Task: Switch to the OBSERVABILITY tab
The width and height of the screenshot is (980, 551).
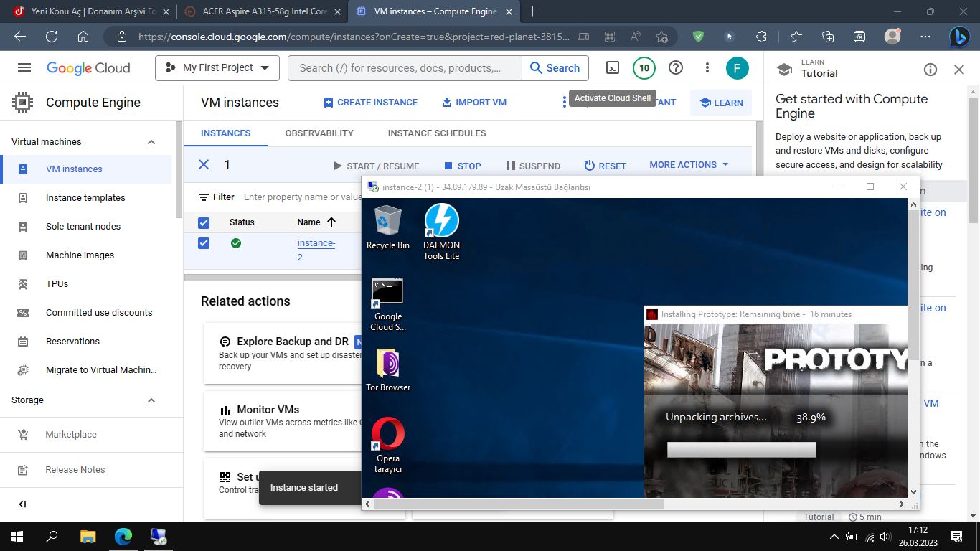Action: [x=319, y=133]
